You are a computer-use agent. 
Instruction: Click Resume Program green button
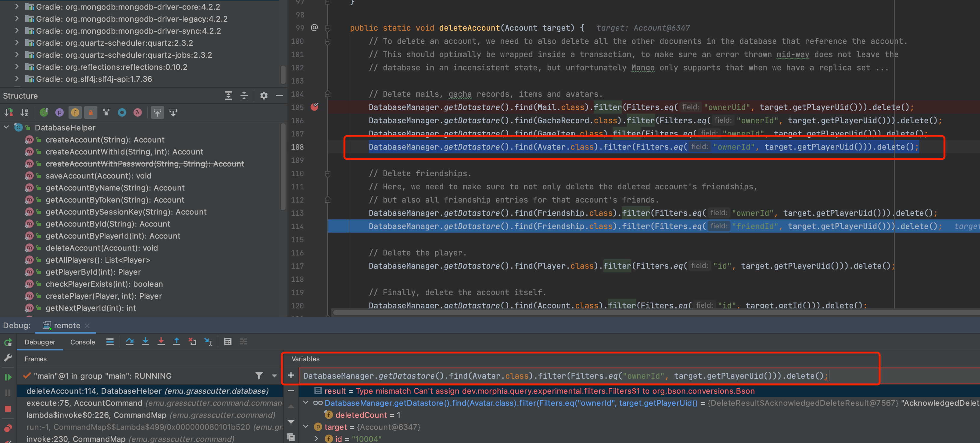(x=8, y=377)
